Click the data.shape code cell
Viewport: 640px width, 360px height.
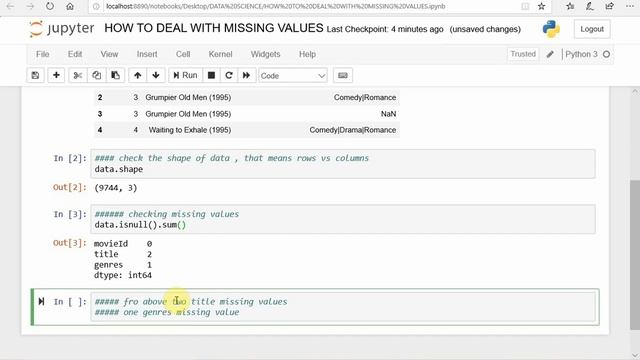(x=343, y=164)
